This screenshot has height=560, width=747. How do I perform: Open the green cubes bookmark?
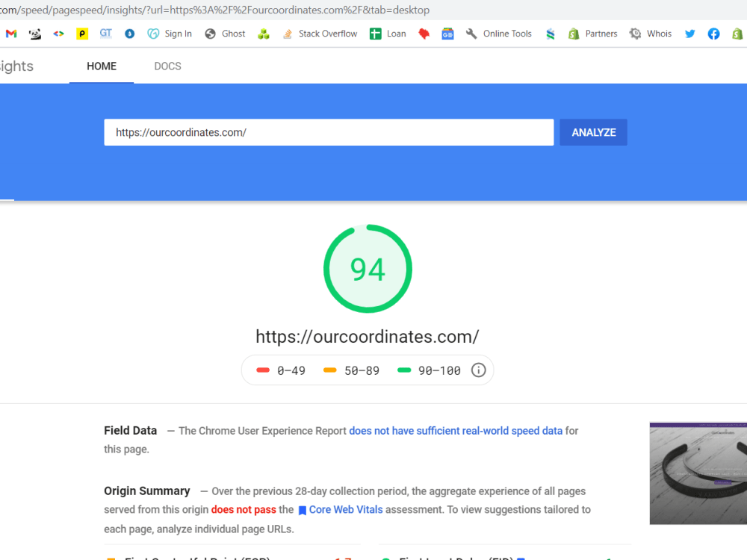(264, 34)
